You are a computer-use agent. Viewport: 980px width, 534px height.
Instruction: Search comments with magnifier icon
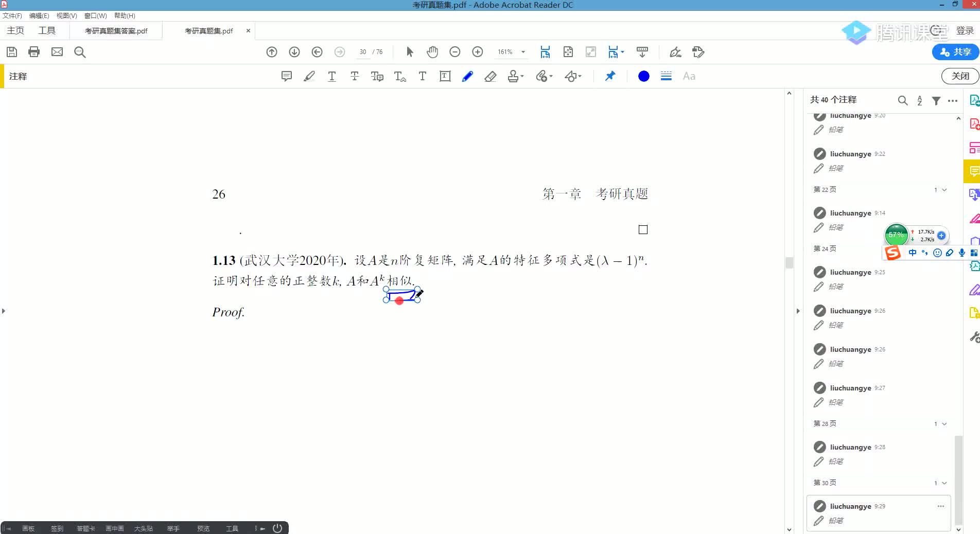[903, 100]
